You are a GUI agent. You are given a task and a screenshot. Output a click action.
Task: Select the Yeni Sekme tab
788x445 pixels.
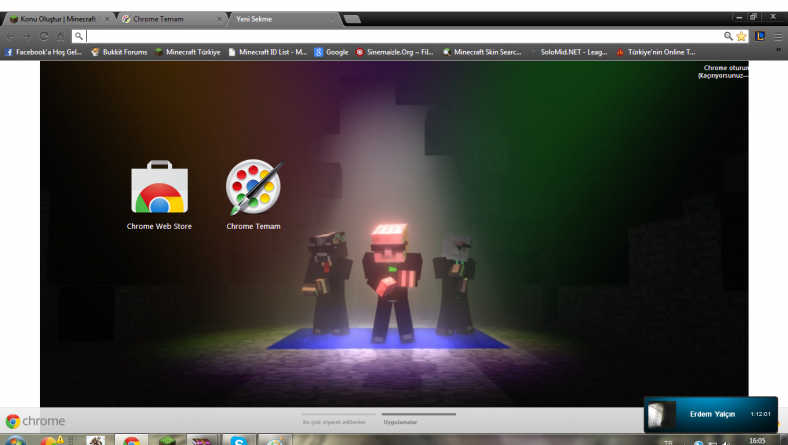[x=281, y=19]
